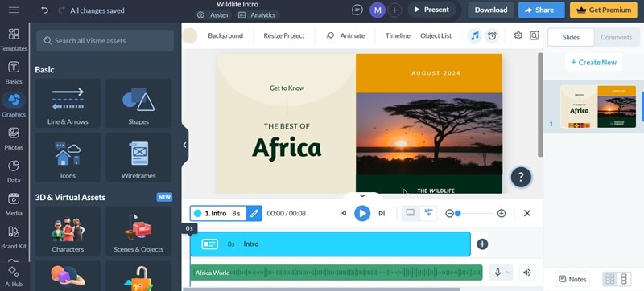
Task: Open the Notes panel
Action: pos(572,279)
